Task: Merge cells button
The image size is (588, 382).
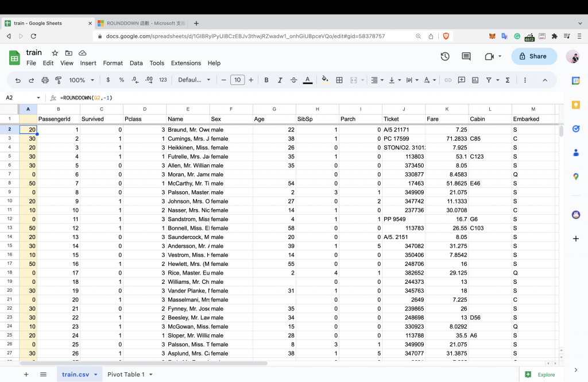Action: 354,80
